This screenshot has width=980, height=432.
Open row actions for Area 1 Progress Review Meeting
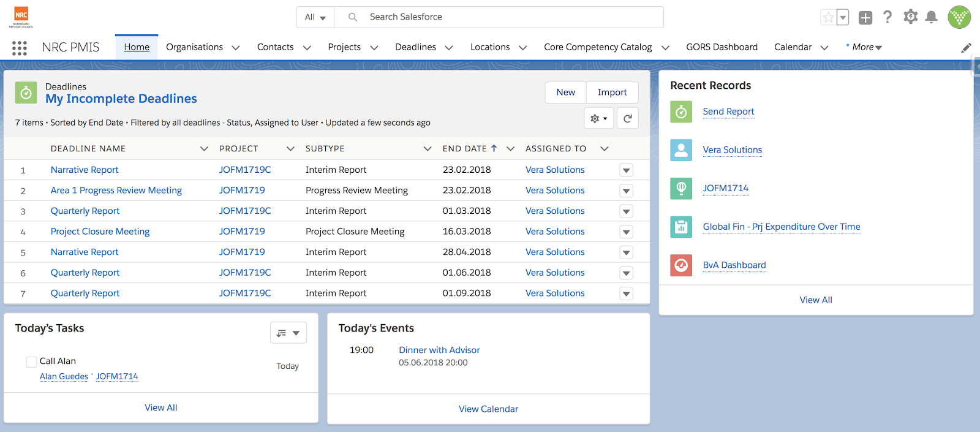[x=626, y=191]
